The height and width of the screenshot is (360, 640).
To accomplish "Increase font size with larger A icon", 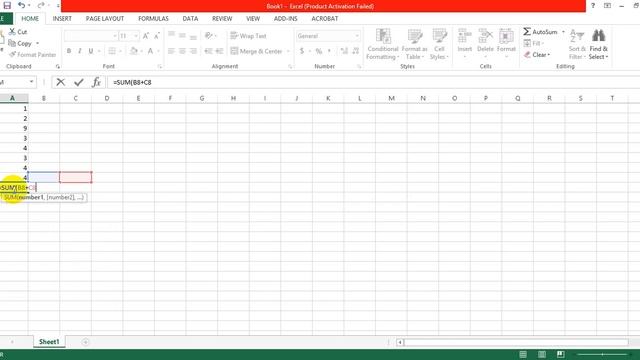I will pos(146,36).
